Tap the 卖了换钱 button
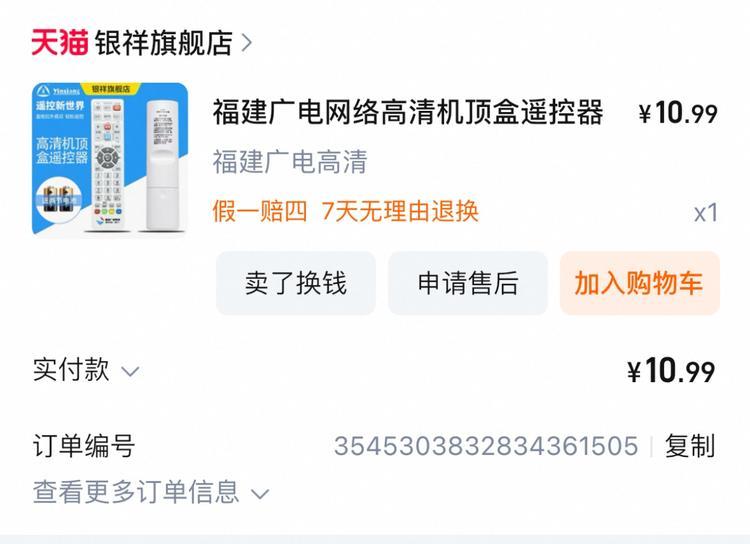The width and height of the screenshot is (750, 544). click(296, 283)
